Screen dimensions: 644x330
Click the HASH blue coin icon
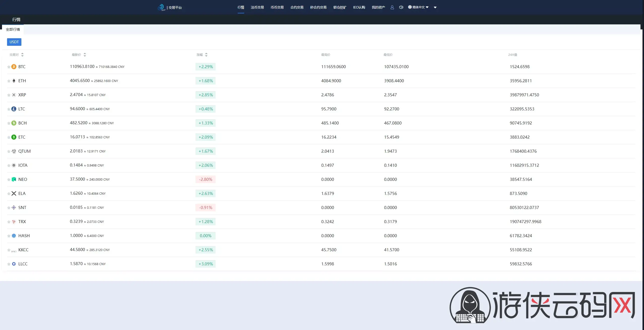(14, 236)
